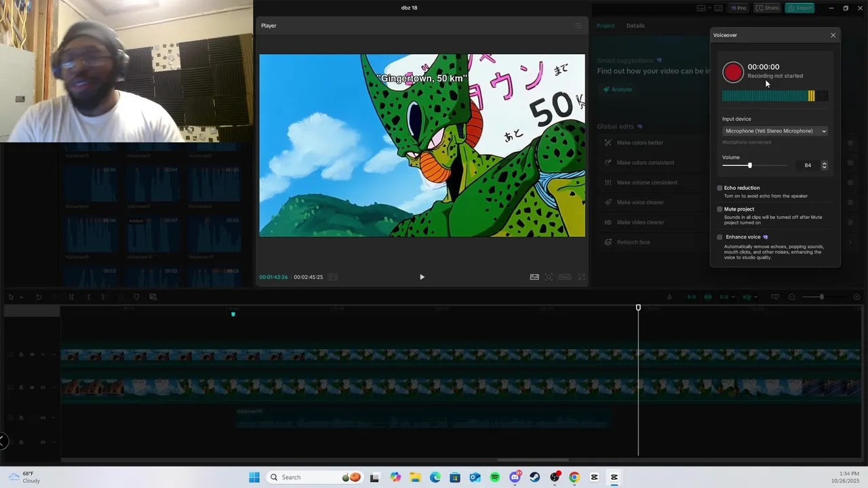Click the teal marker on the timeline ruler
The width and height of the screenshot is (868, 488).
point(233,314)
